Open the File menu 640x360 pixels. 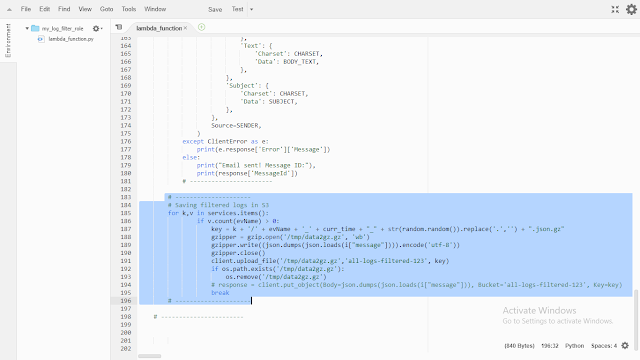coord(26,9)
